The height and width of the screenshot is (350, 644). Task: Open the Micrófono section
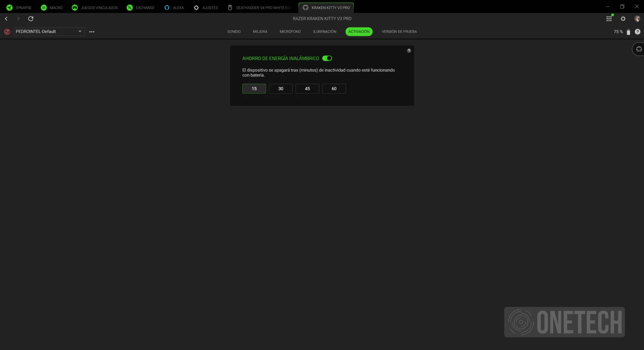290,32
